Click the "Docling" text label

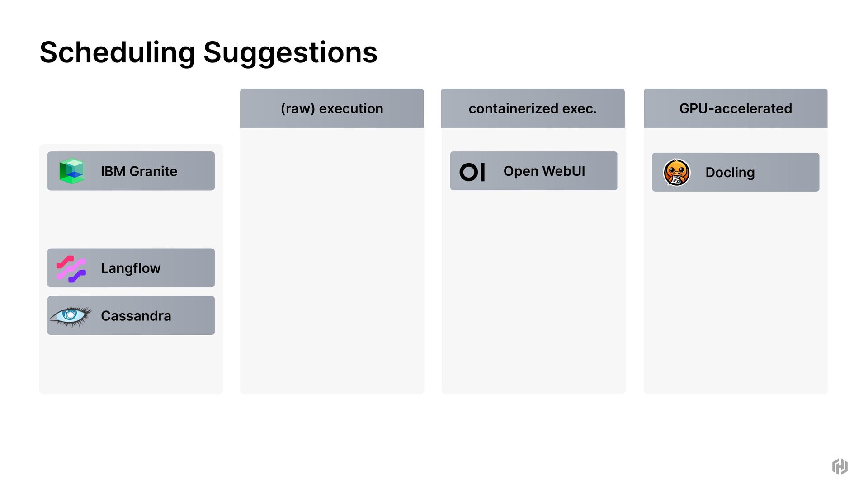(730, 173)
